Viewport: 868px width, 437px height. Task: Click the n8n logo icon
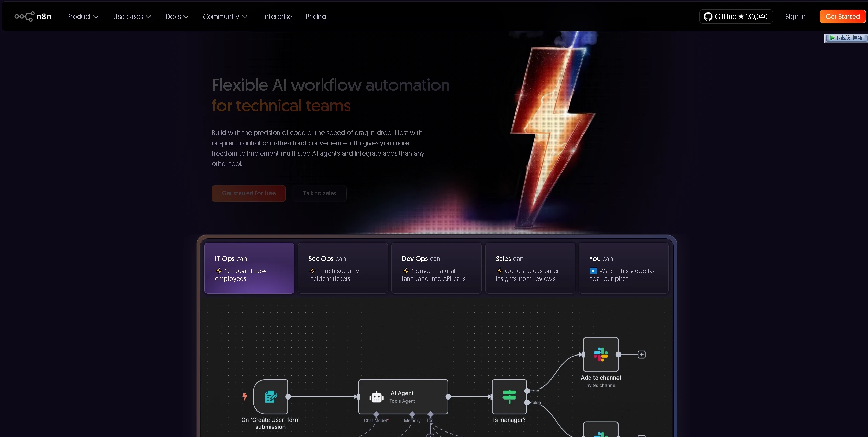pyautogui.click(x=24, y=17)
